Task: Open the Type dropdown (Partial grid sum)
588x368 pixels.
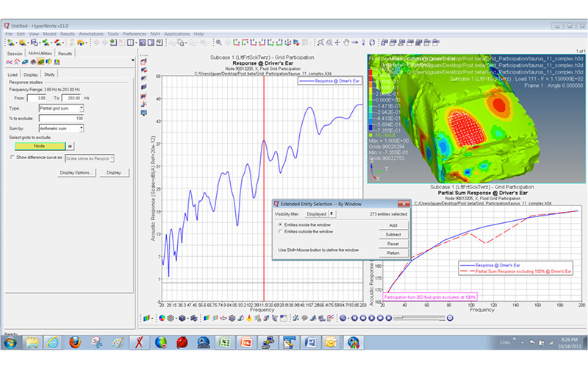Action: pos(61,108)
